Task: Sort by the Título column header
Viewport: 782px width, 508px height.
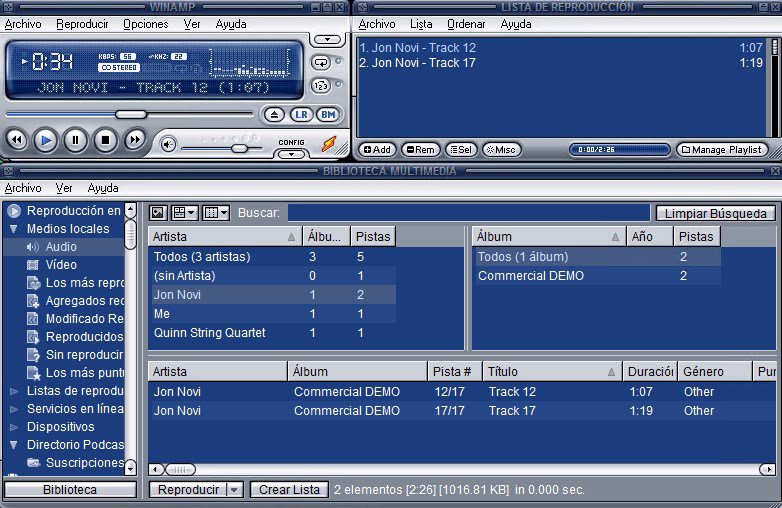Action: tap(552, 371)
